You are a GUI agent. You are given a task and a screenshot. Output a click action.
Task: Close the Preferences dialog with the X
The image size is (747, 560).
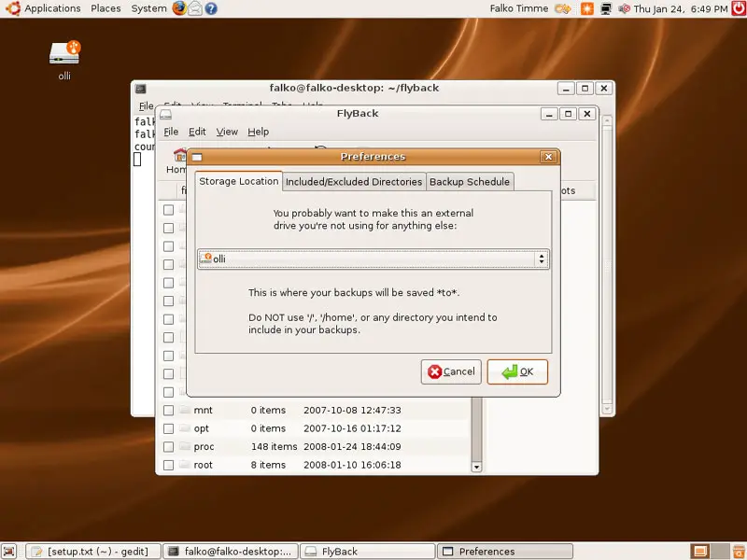548,157
